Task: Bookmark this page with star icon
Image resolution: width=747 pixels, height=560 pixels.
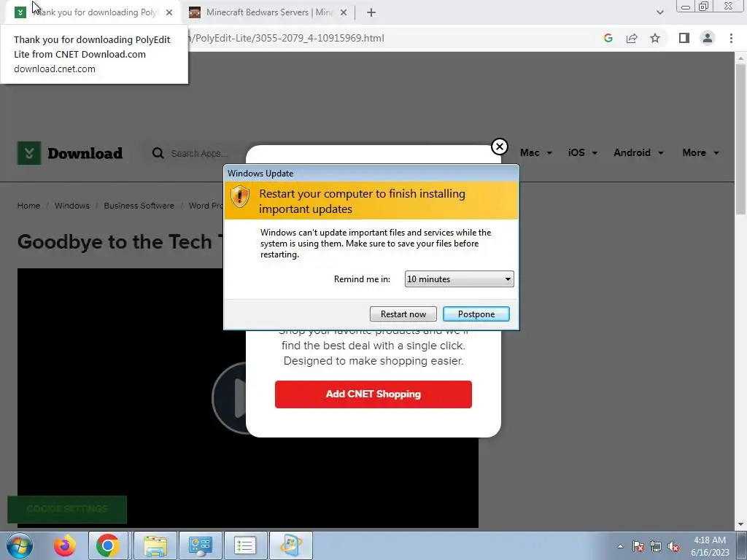Action: (655, 38)
